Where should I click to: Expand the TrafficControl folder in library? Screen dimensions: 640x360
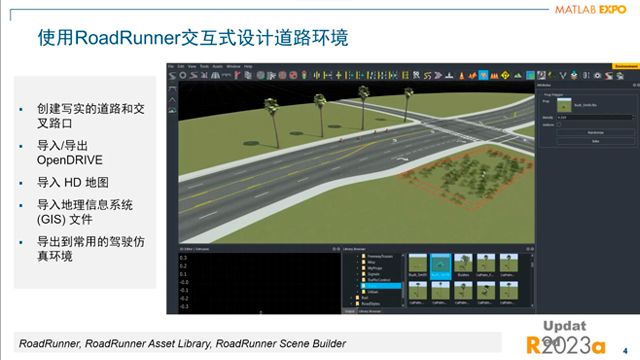pos(357,280)
